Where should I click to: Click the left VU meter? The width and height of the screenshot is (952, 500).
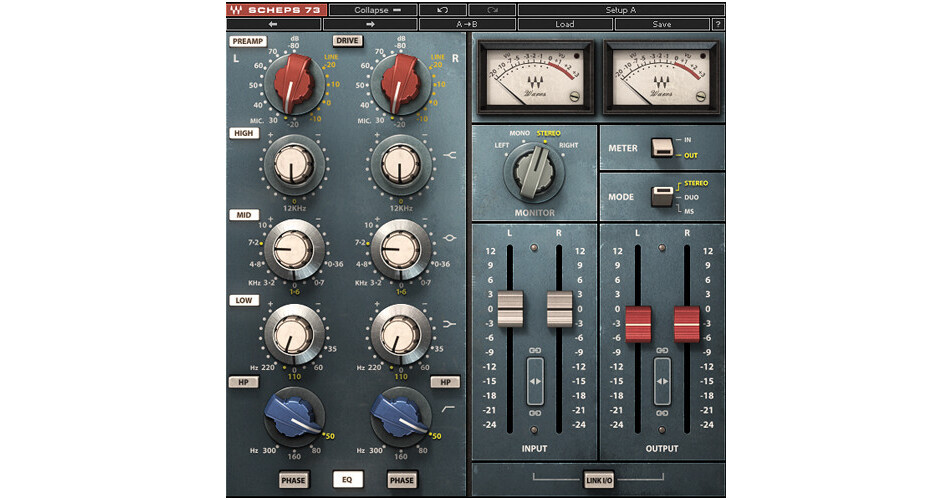pos(536,77)
